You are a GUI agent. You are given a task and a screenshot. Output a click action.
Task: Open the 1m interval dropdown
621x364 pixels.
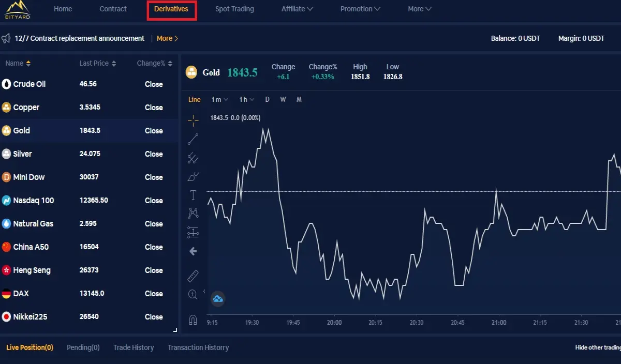pos(220,99)
